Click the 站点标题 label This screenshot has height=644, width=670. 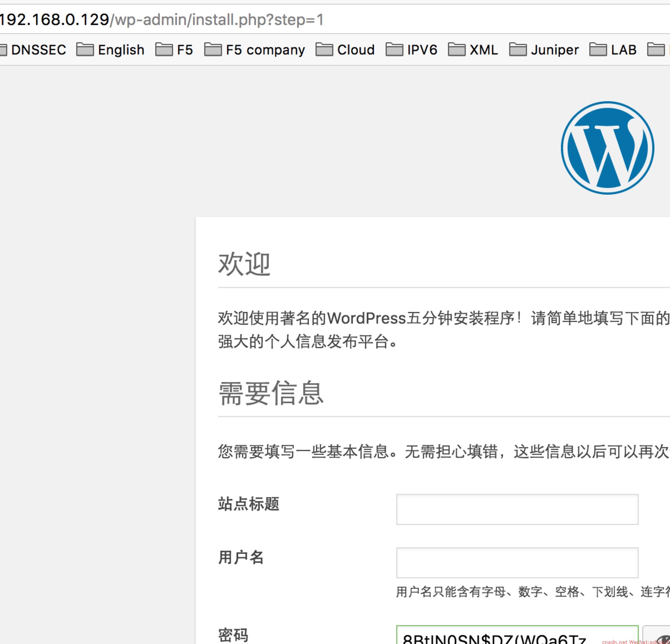248,504
